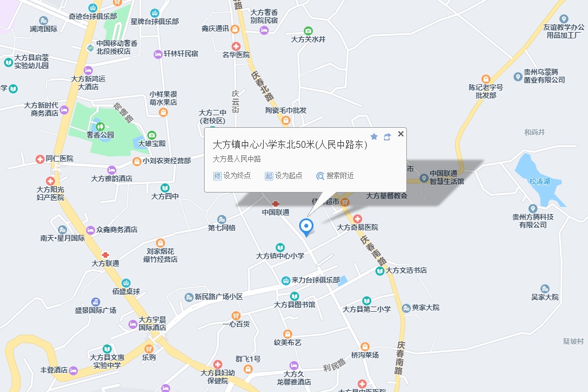Select the 一心百货 shopping cart icon

point(236,315)
